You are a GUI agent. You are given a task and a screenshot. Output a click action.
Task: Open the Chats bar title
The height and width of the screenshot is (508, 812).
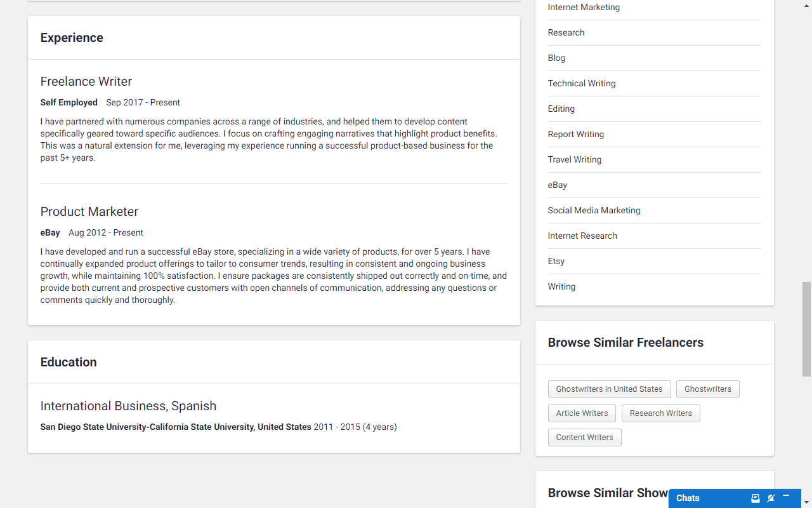[x=688, y=498]
